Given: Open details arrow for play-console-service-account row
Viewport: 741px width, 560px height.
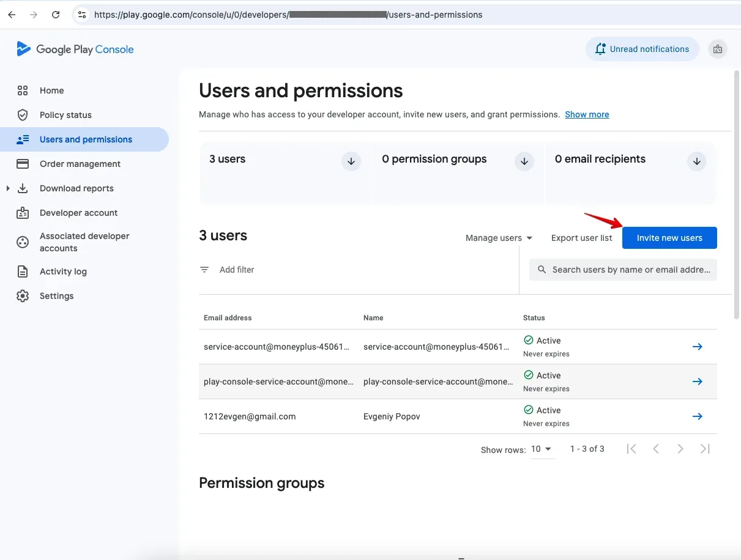Looking at the screenshot, I should click(x=697, y=381).
